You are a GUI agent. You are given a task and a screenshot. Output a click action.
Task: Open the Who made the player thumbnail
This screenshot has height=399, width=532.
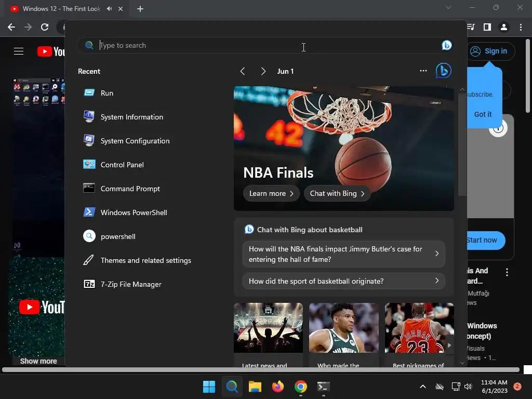click(x=344, y=328)
